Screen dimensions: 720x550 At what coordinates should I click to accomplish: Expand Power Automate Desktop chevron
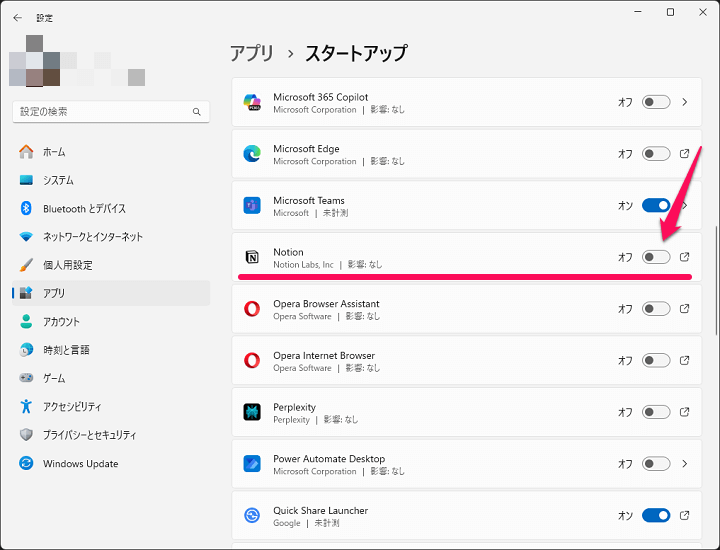click(685, 464)
